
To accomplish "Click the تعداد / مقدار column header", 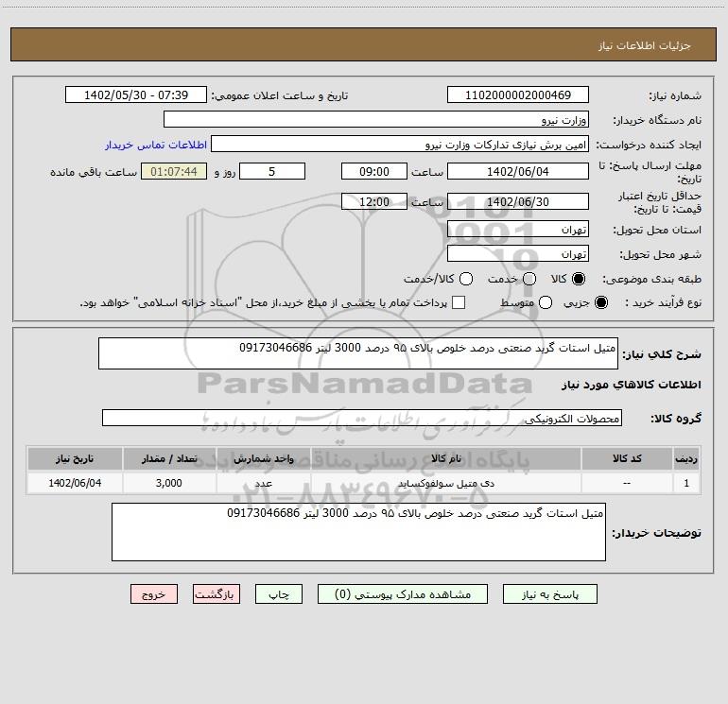I will point(169,458).
